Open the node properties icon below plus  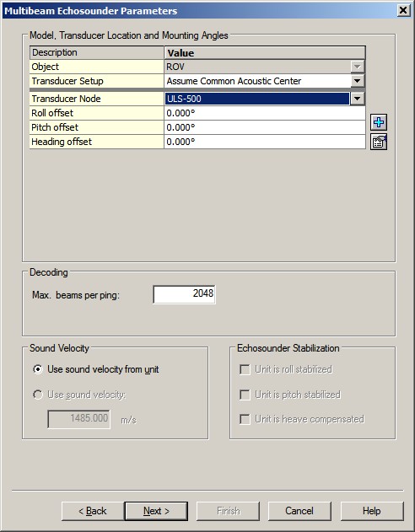[379, 142]
